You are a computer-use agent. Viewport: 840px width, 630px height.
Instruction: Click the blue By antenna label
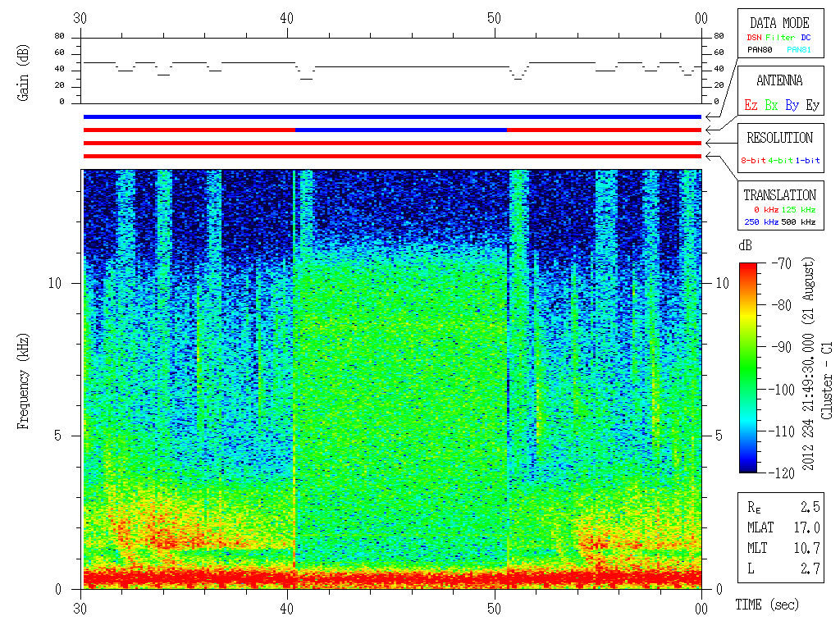pyautogui.click(x=792, y=105)
